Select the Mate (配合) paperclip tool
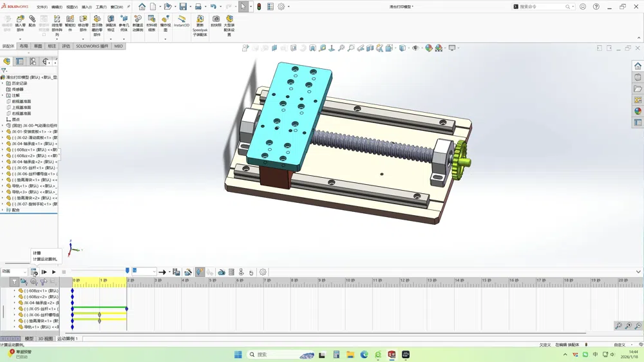 tap(32, 19)
